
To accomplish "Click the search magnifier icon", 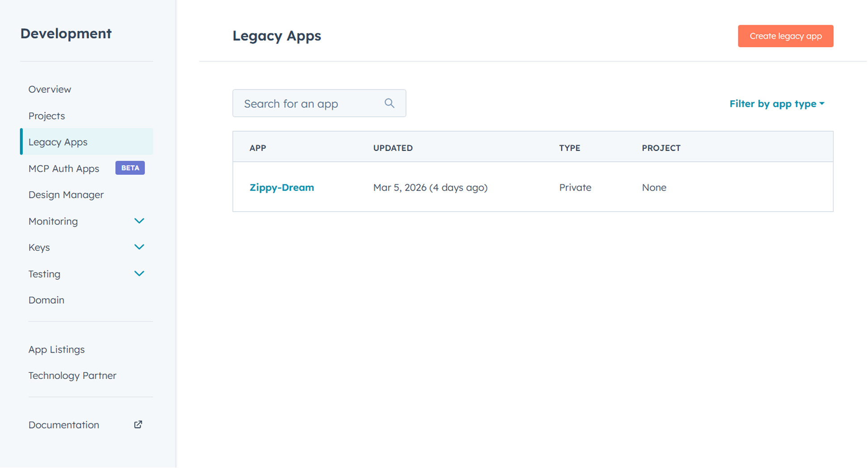I will (x=389, y=103).
